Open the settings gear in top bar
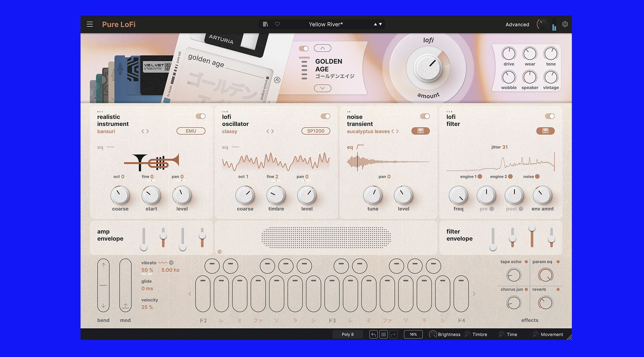This screenshot has height=357, width=644. [565, 24]
